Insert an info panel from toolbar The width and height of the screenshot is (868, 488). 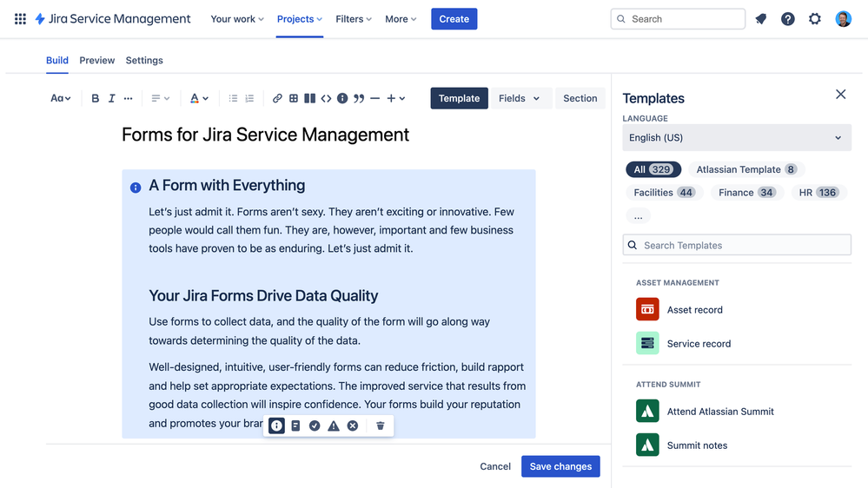342,98
